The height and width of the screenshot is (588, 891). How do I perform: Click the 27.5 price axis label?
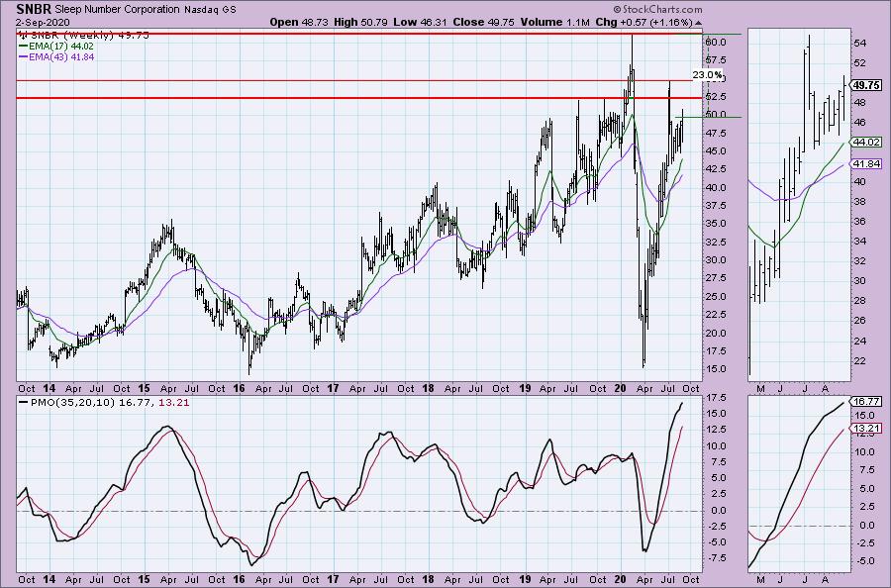[715, 278]
